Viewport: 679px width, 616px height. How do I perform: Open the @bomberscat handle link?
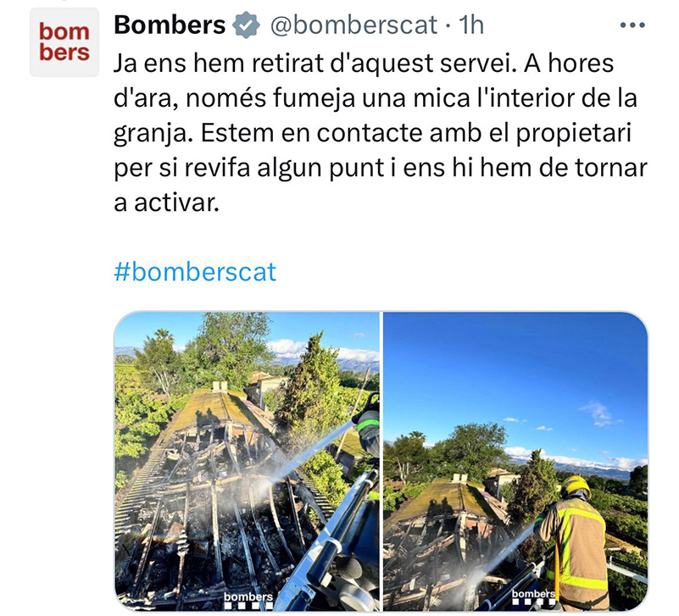(x=353, y=25)
